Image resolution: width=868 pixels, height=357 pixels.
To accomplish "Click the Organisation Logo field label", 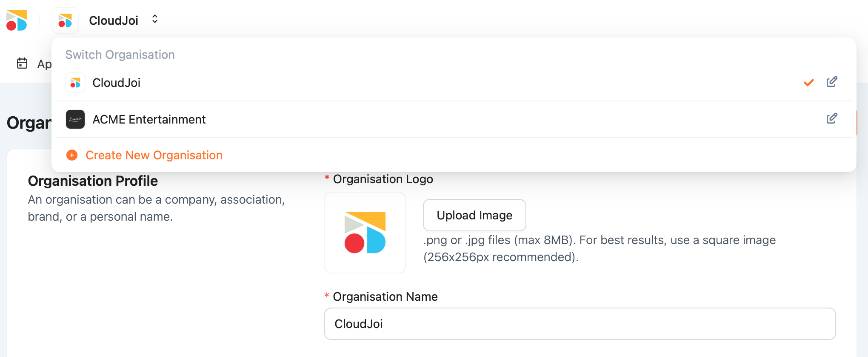I will pyautogui.click(x=383, y=179).
